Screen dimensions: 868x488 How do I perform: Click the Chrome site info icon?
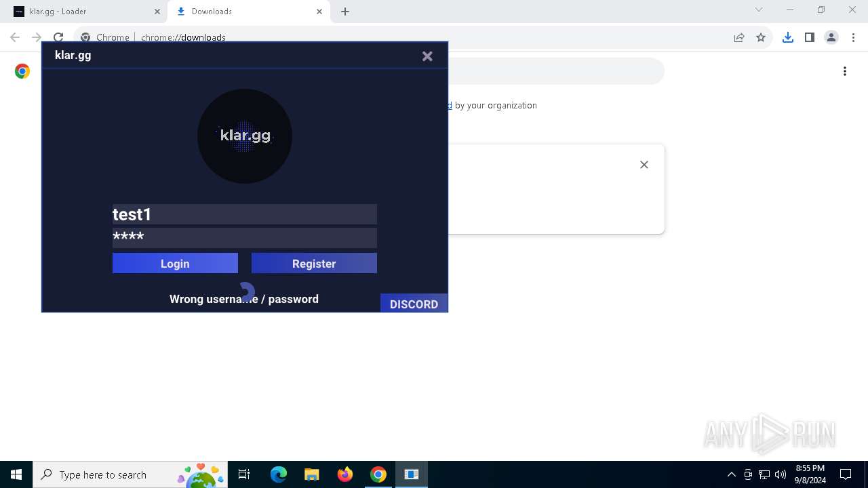coord(85,37)
